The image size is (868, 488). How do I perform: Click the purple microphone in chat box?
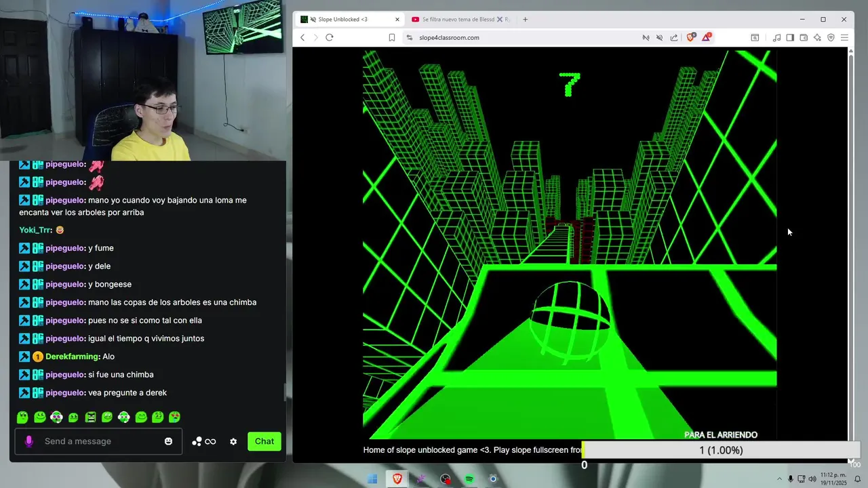tap(28, 441)
